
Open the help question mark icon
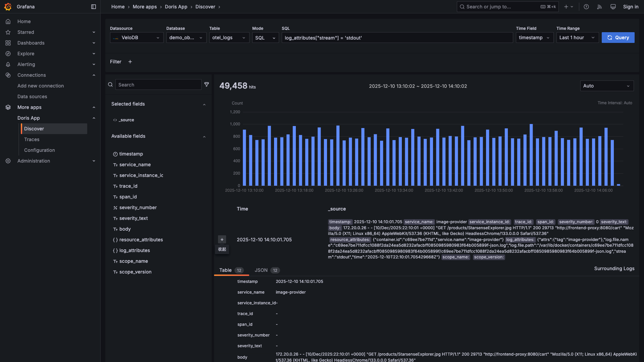tap(586, 7)
